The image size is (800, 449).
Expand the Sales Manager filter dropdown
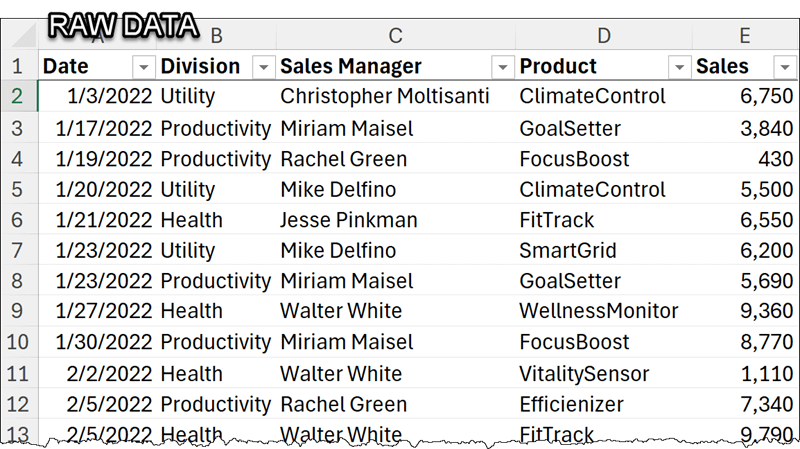click(503, 67)
